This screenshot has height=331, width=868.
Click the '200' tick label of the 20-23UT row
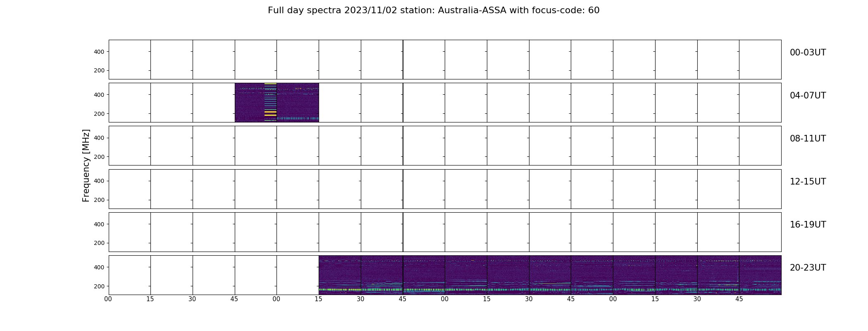coord(99,286)
